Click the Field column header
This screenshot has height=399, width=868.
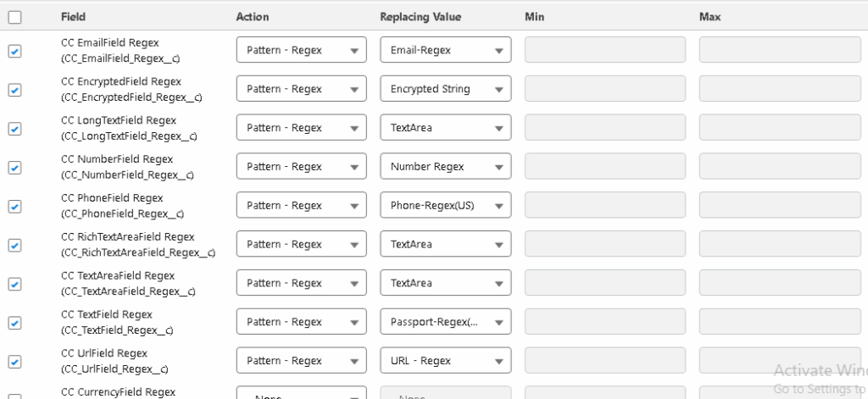tap(73, 17)
